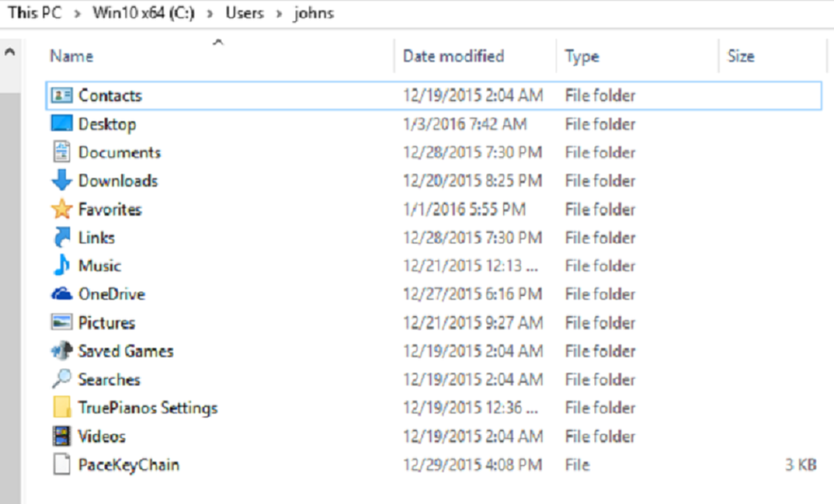Navigate to Users in breadcrumb path

(244, 14)
